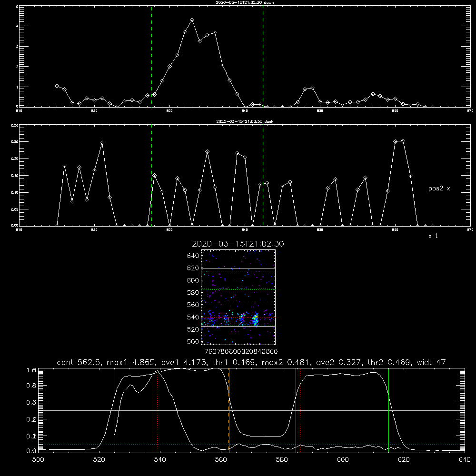
Task: Click the dusk plot peak diamond near 835
Action: click(208, 151)
